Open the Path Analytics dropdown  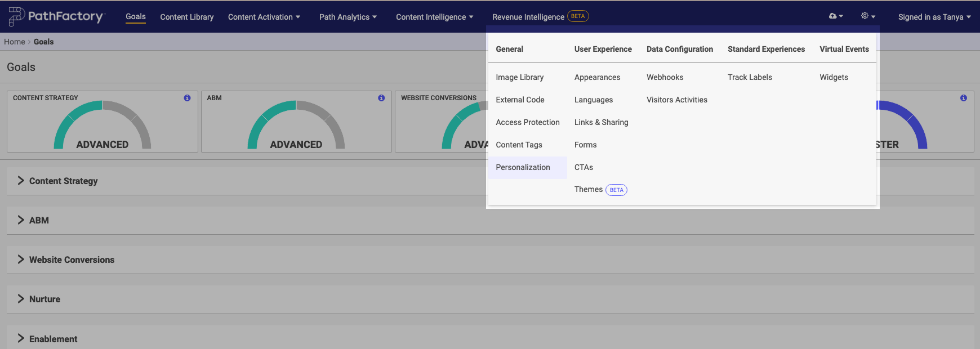coord(348,17)
